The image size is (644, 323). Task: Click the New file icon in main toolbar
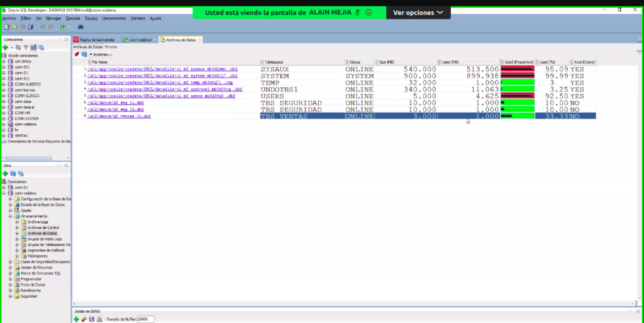[6, 27]
